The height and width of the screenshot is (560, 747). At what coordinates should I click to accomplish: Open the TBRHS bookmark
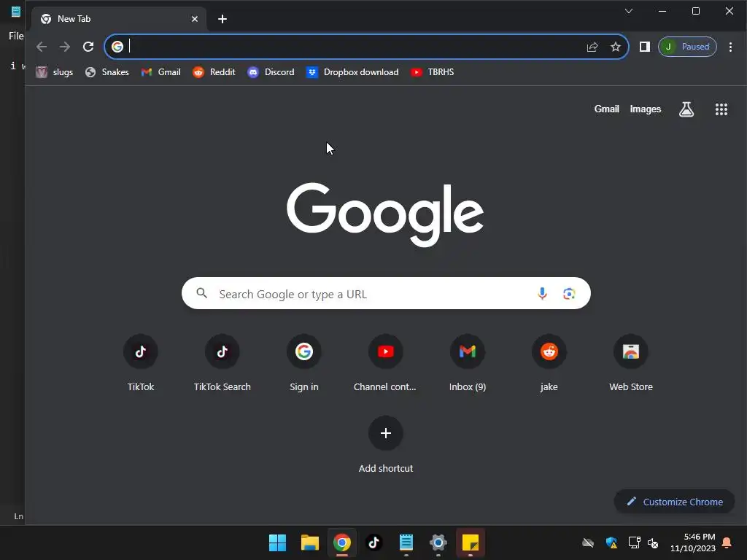click(x=433, y=72)
